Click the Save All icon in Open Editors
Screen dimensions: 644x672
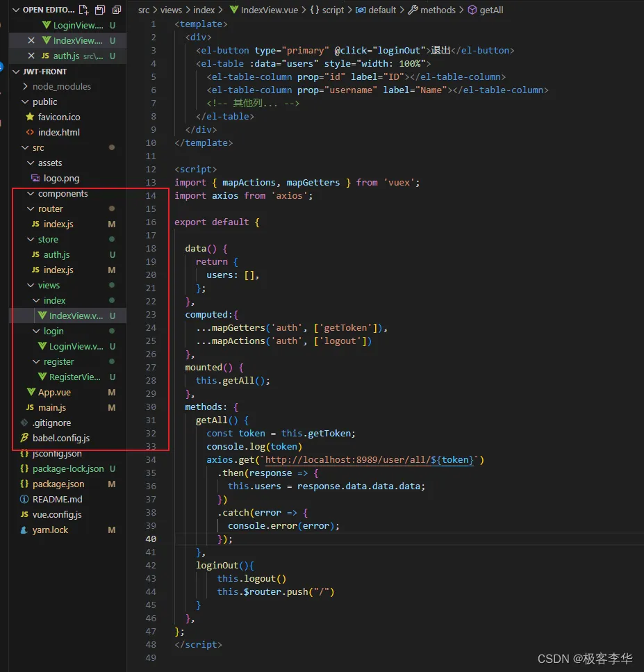100,10
